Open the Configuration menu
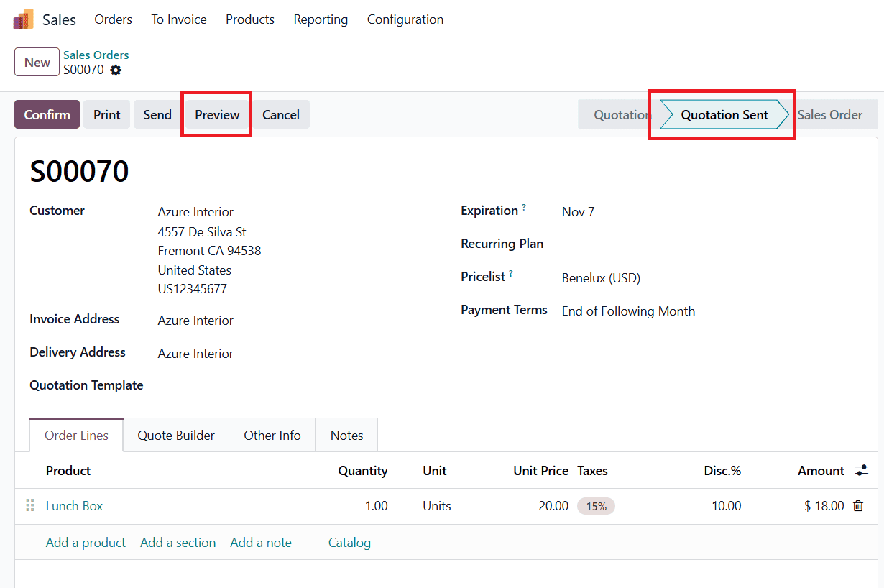 click(x=405, y=19)
